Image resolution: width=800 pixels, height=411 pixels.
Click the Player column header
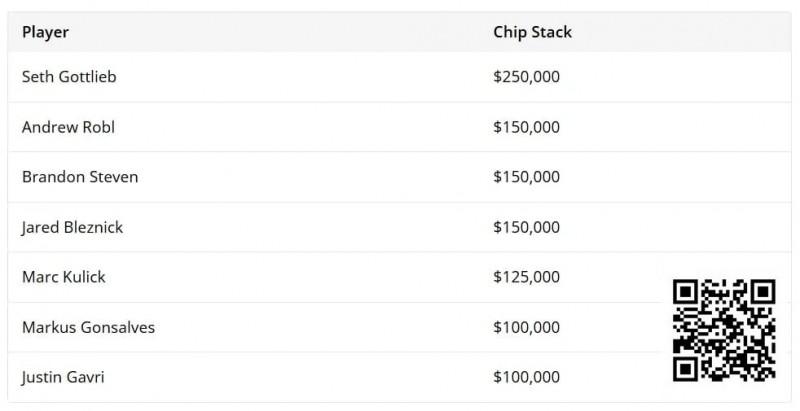pos(45,32)
